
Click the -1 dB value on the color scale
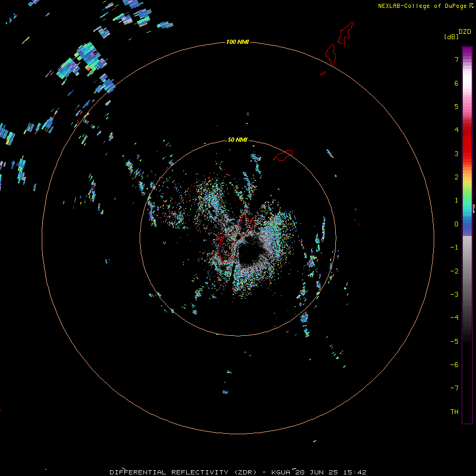[x=454, y=248]
